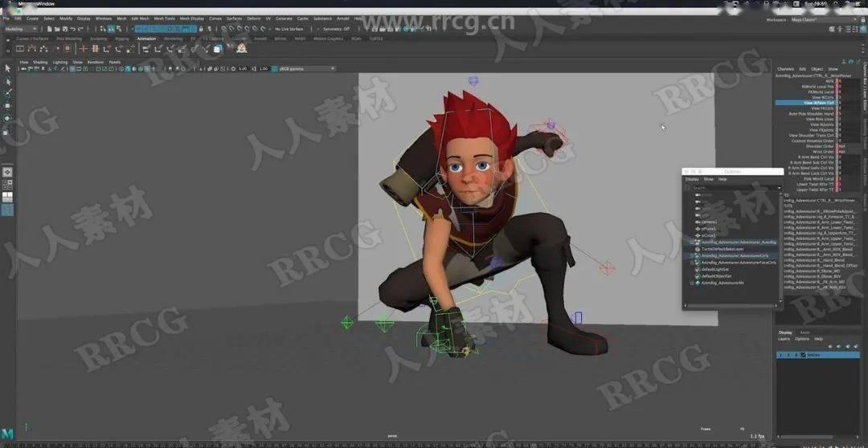Screen dimensions: 868x448
Task: Activate the Paint Selection tool
Action: (7, 93)
